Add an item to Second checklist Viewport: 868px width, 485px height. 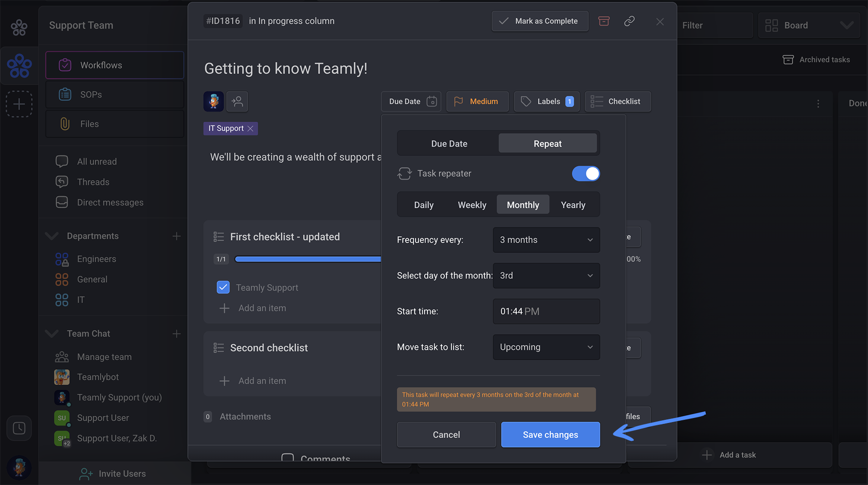253,381
